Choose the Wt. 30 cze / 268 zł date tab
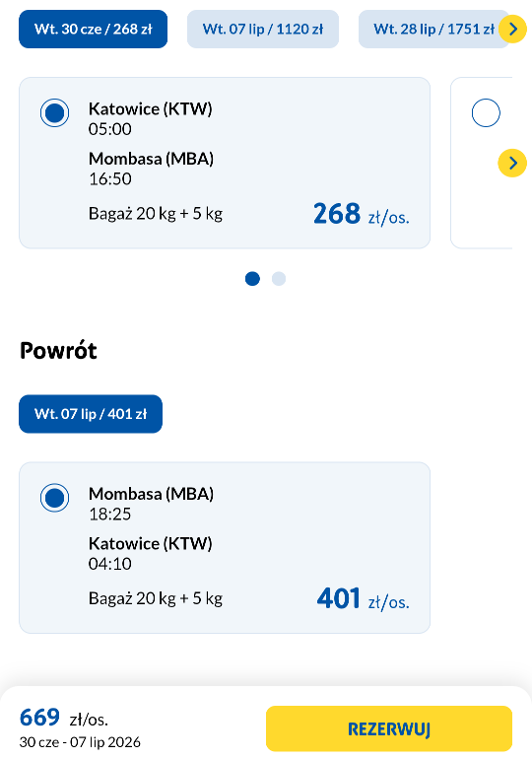The width and height of the screenshot is (532, 759). (93, 29)
